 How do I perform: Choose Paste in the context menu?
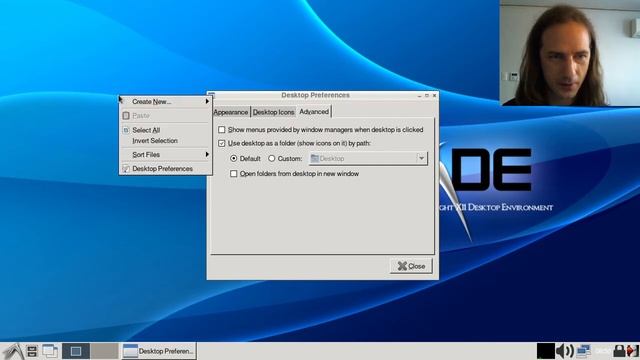pos(165,116)
